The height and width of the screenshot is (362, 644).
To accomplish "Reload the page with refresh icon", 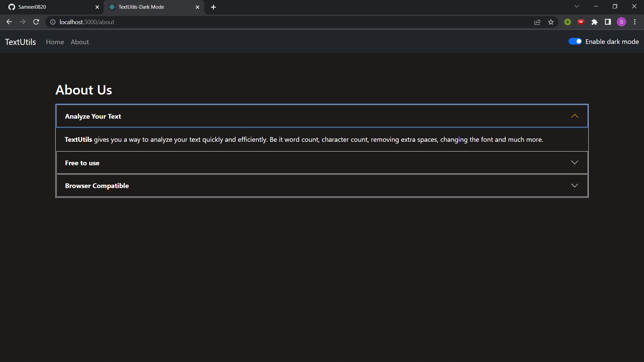I will pos(36,22).
